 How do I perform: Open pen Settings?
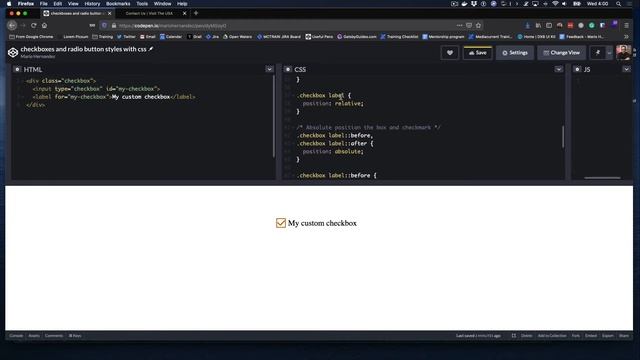(x=515, y=53)
